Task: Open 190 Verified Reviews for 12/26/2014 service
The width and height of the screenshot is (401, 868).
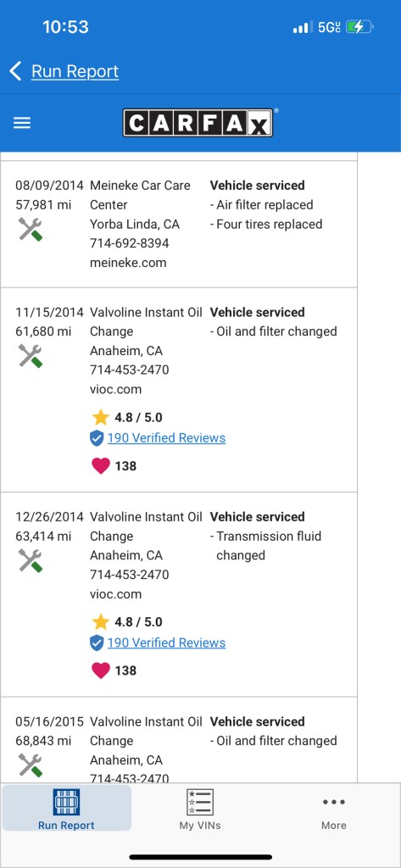Action: click(x=166, y=643)
